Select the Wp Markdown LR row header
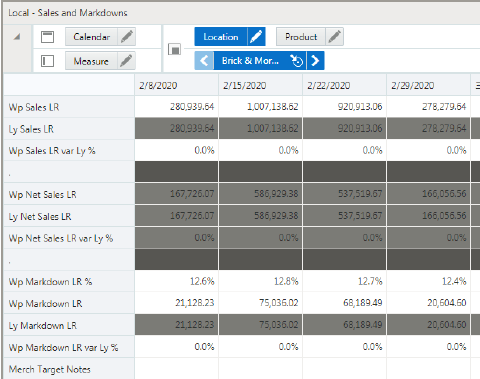480x379 pixels. (x=69, y=304)
